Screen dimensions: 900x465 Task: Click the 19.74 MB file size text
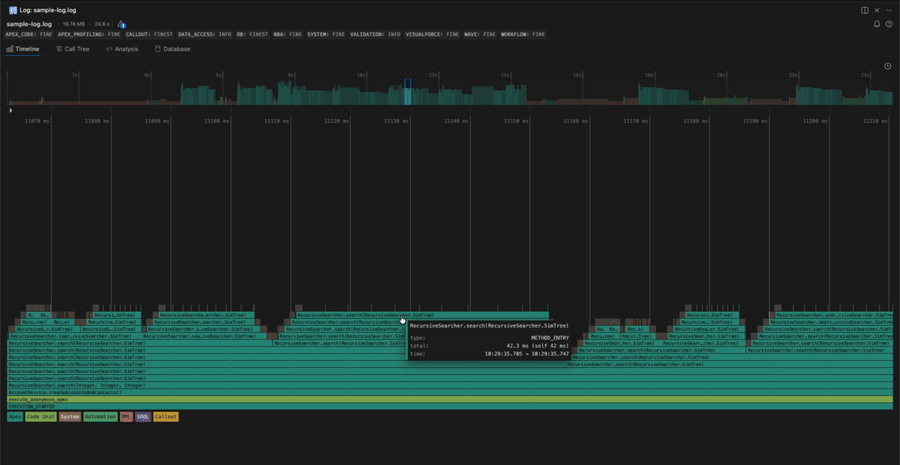tap(73, 24)
